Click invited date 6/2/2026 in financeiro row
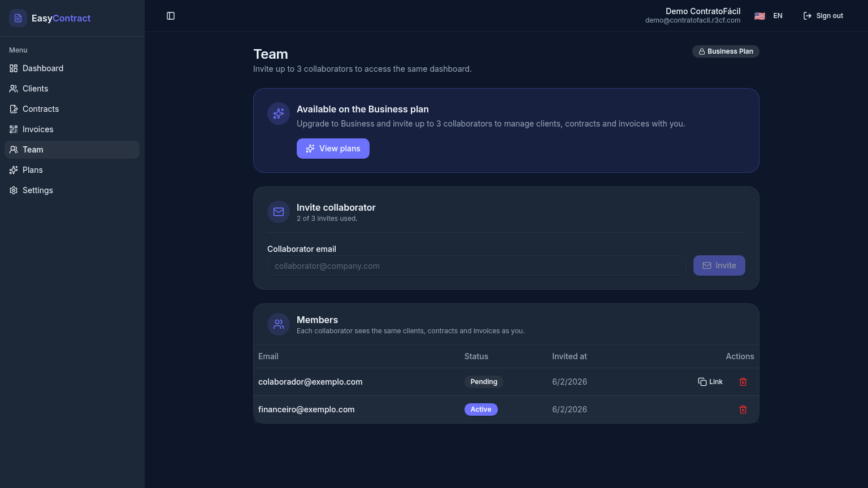This screenshot has height=488, width=868. coord(570,409)
